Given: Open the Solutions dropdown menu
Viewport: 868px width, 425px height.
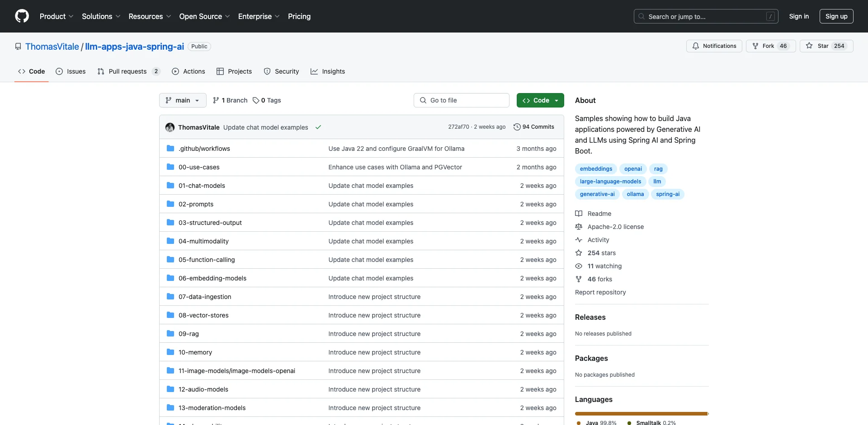Looking at the screenshot, I should (101, 16).
